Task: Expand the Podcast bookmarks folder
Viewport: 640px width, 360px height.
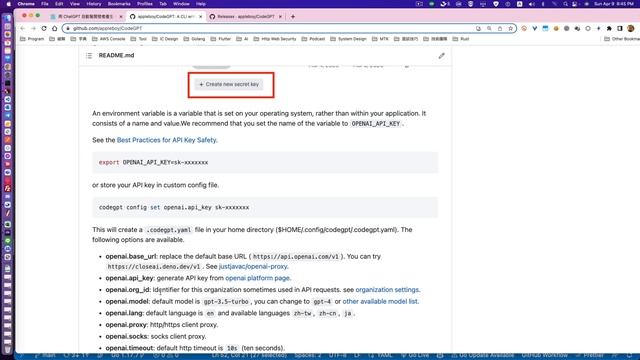Action: pyautogui.click(x=313, y=39)
